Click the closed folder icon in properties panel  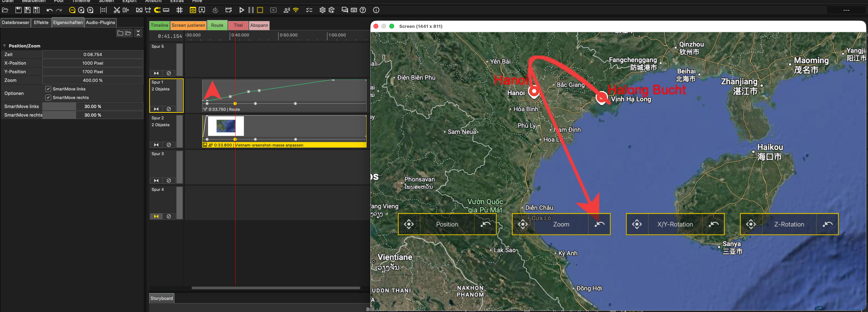tap(120, 33)
